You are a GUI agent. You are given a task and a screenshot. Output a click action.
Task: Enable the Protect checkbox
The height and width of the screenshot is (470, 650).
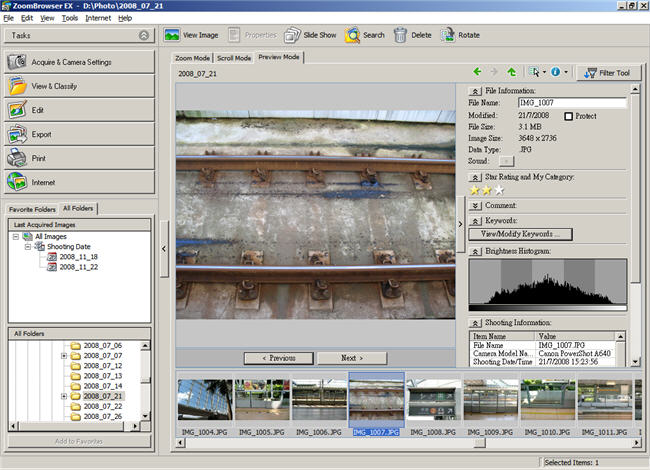click(570, 117)
